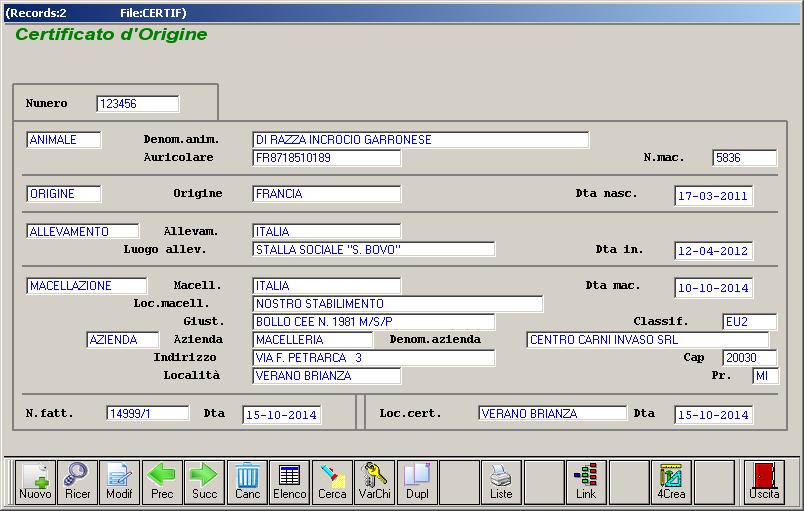Open the Ricer search magnifier tool

click(77, 482)
